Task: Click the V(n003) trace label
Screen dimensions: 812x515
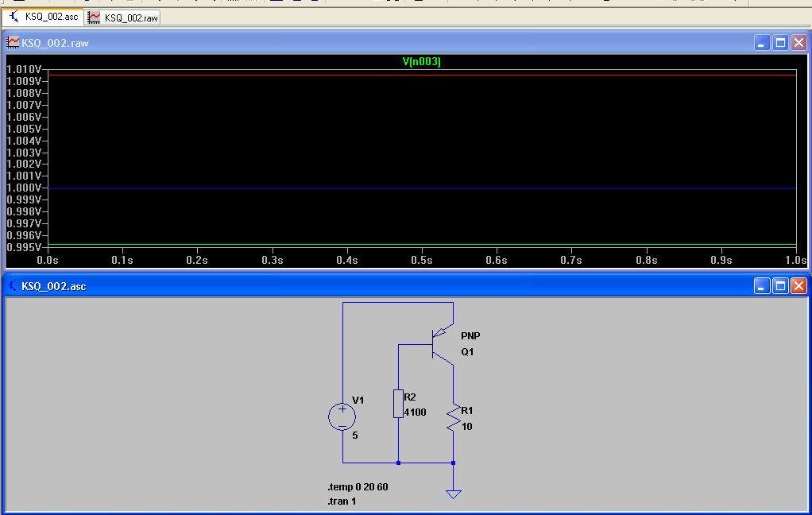Action: tap(422, 62)
